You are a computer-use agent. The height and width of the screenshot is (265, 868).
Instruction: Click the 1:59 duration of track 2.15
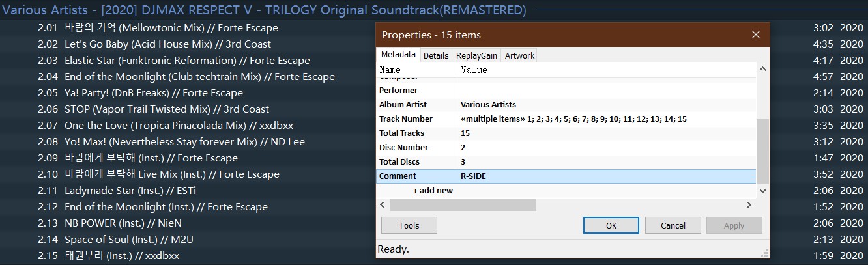823,256
